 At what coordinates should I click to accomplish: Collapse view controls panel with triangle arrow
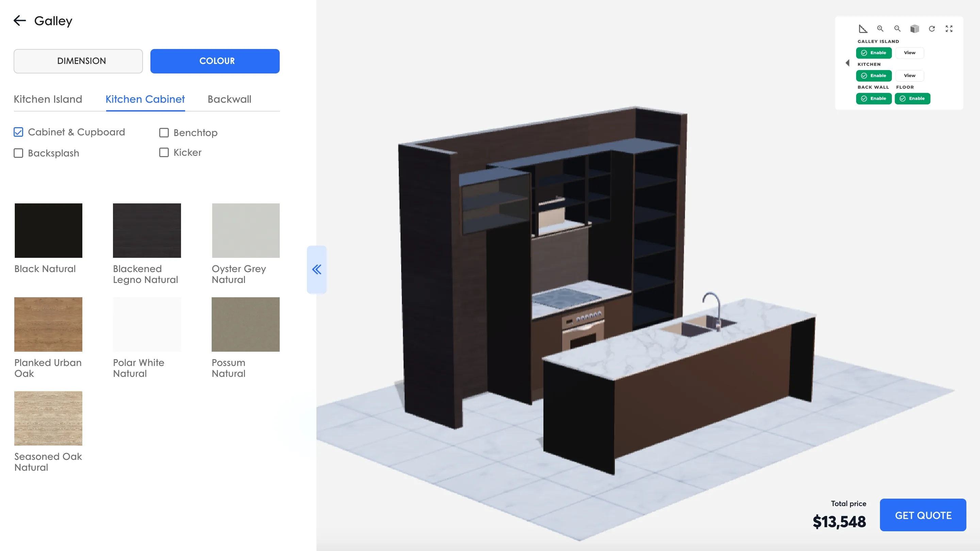tap(847, 63)
